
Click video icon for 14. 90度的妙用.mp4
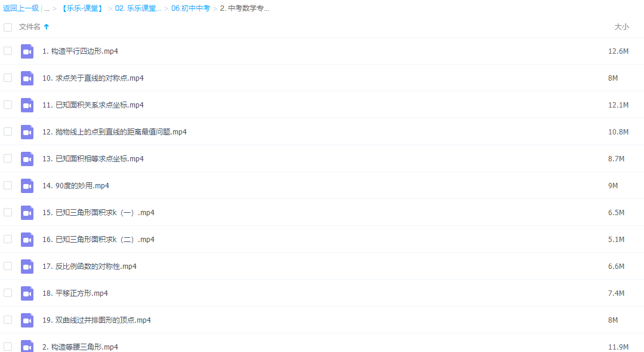tap(27, 186)
